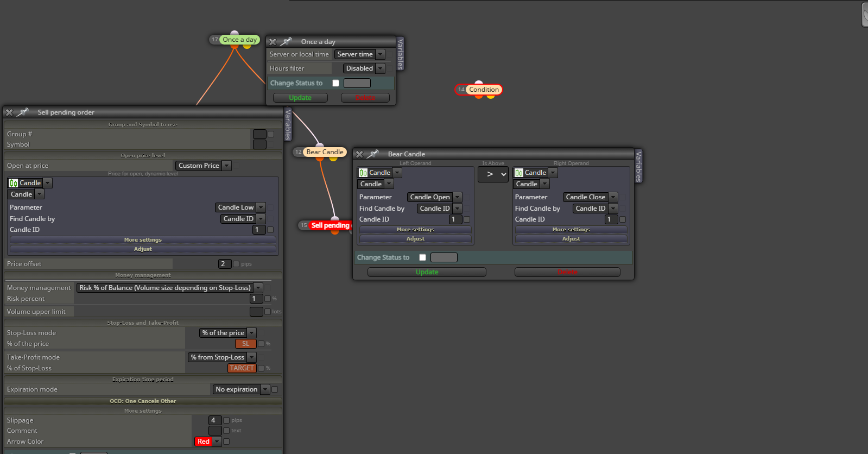Open Variables tab of Sell pending order panel
868x454 pixels.
288,124
